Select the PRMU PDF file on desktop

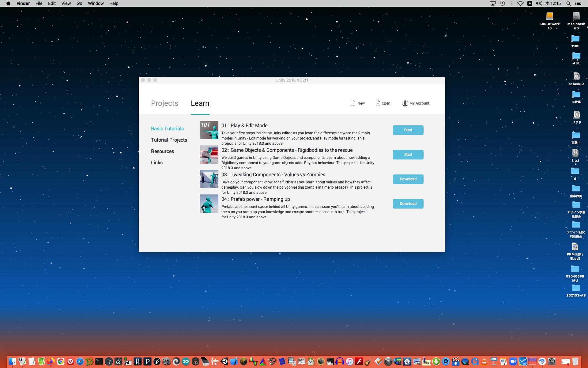coord(575,247)
